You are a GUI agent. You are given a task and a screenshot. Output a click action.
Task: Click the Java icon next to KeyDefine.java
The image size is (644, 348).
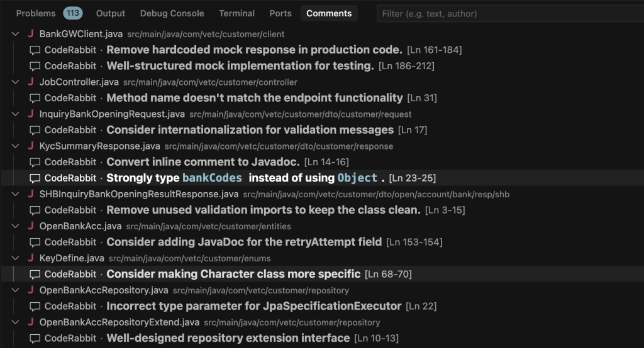pyautogui.click(x=31, y=258)
